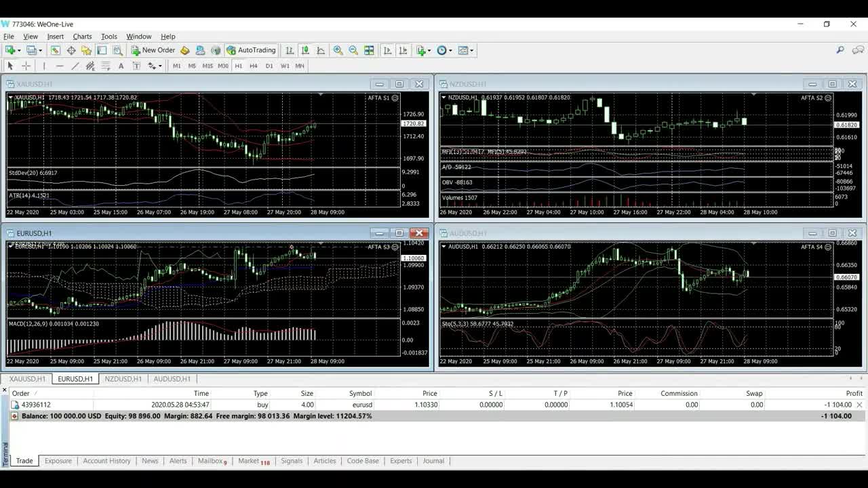Click the New Order button

point(153,50)
